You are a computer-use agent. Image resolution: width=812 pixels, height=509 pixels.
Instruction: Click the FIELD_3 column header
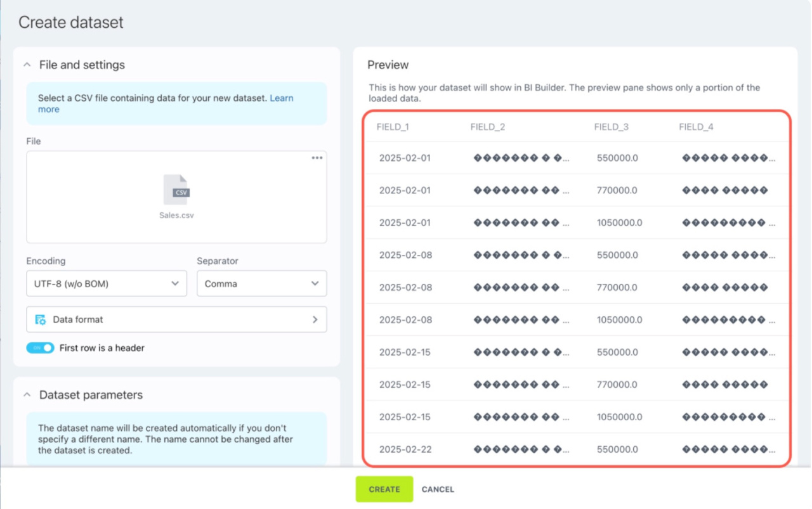point(611,127)
